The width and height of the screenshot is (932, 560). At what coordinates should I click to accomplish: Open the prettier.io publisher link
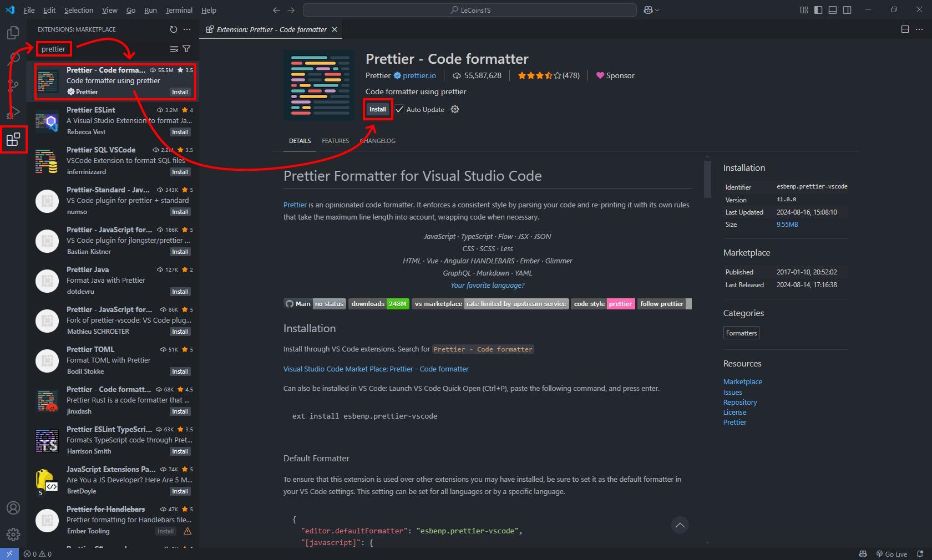(419, 75)
